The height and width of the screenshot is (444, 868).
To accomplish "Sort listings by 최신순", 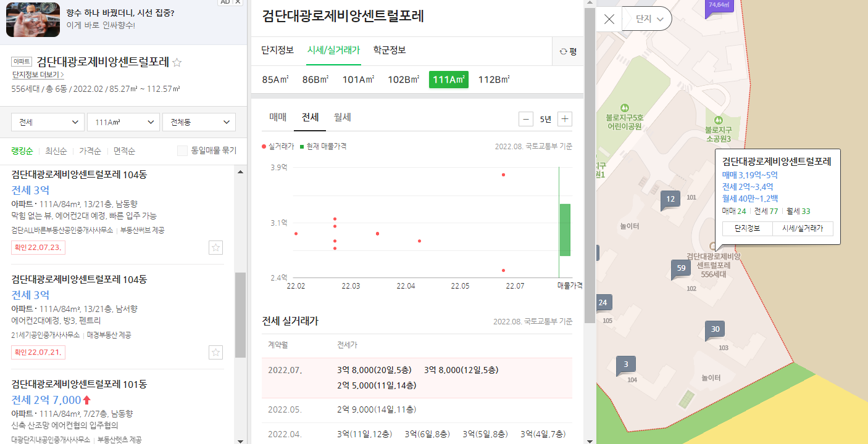I will 56,150.
